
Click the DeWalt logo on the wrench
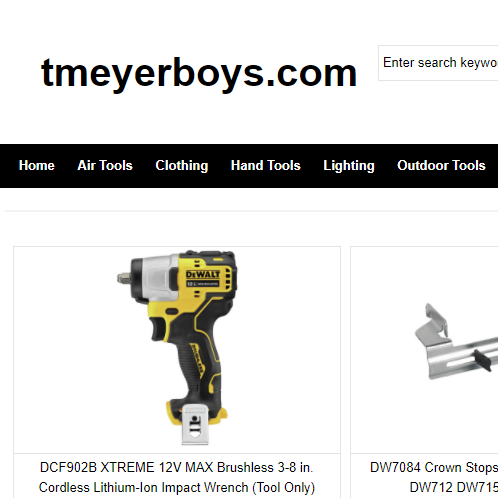click(203, 275)
